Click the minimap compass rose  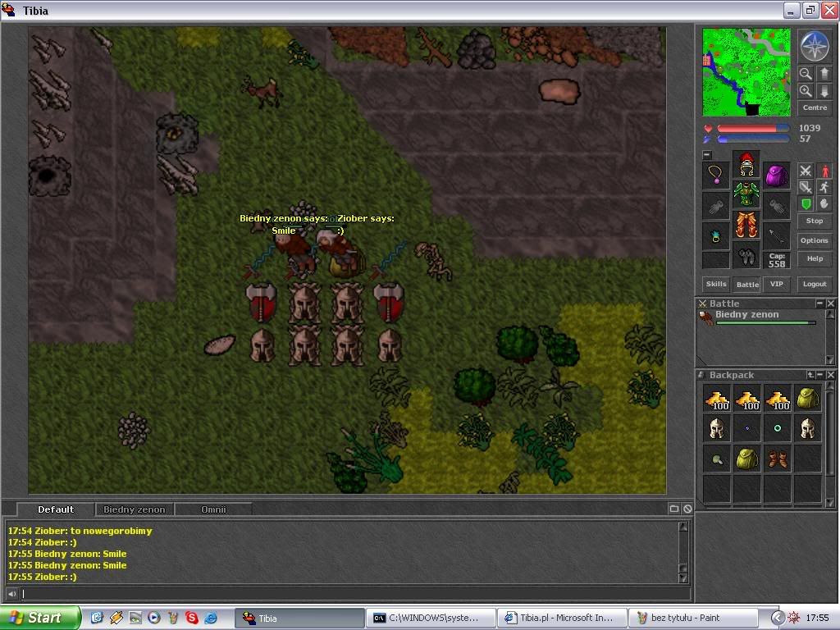(x=815, y=46)
